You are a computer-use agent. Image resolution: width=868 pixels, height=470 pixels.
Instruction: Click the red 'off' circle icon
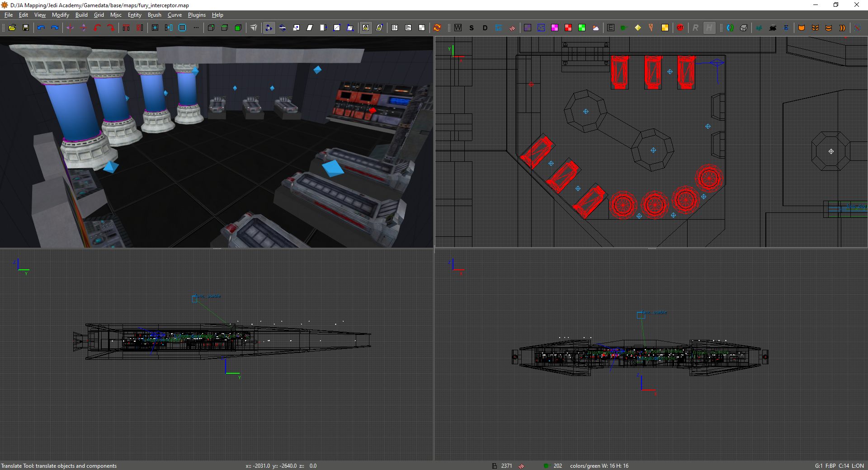[x=680, y=28]
